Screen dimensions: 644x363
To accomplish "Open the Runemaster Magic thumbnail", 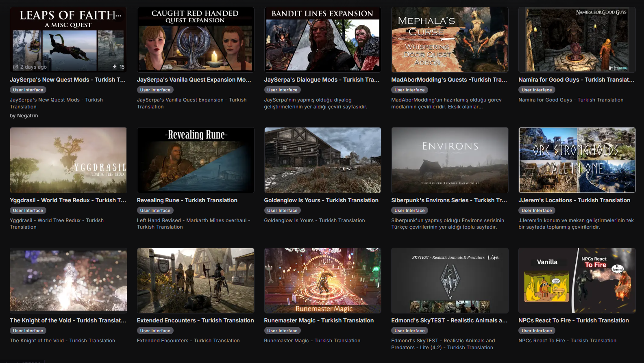I will (323, 281).
